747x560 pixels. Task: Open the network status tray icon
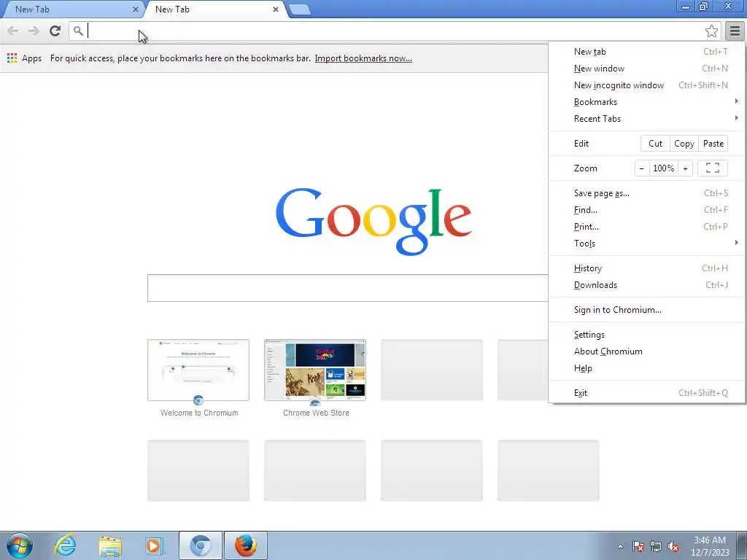click(656, 546)
